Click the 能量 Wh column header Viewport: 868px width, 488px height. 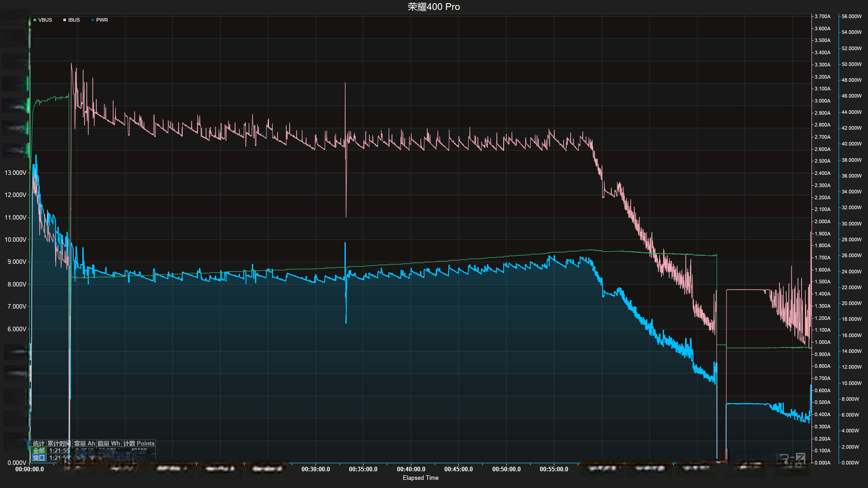point(109,443)
